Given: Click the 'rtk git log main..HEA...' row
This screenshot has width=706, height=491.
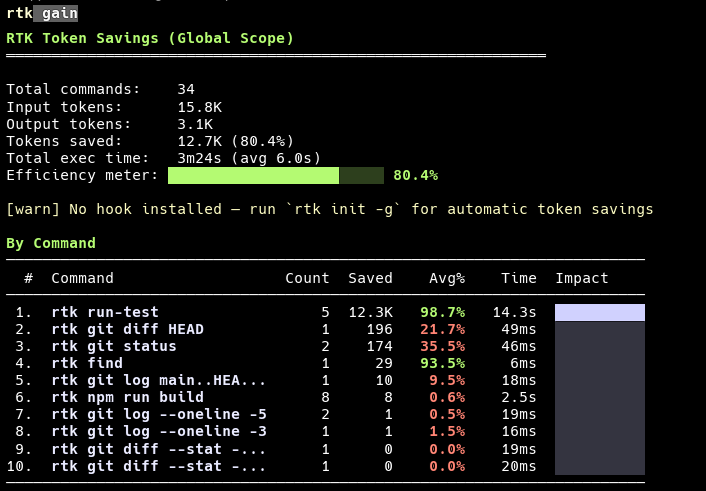Looking at the screenshot, I should click(326, 381).
